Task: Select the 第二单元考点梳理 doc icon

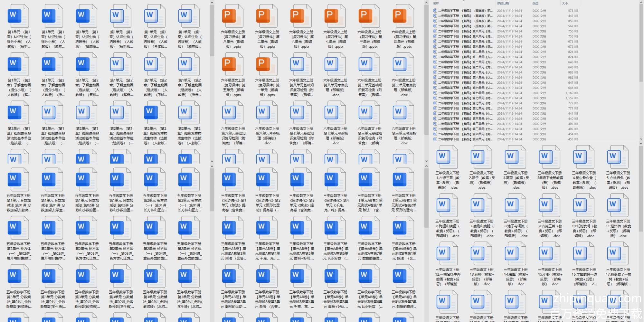Action: click(x=403, y=64)
